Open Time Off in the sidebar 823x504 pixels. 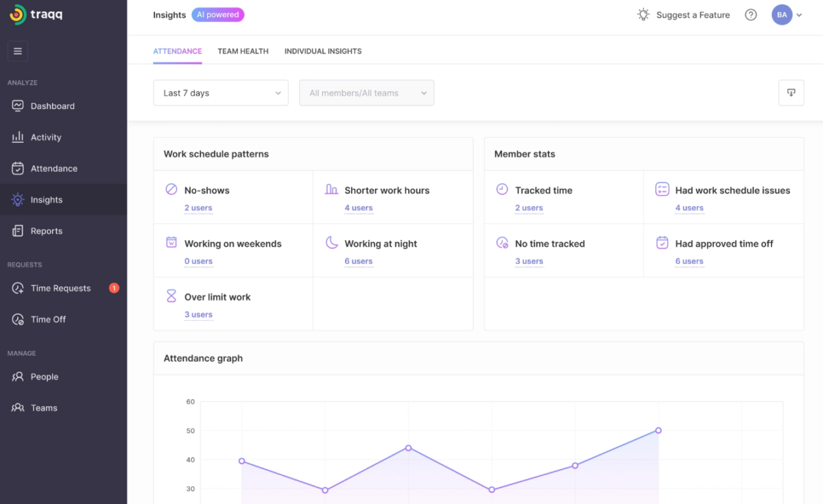(x=48, y=320)
